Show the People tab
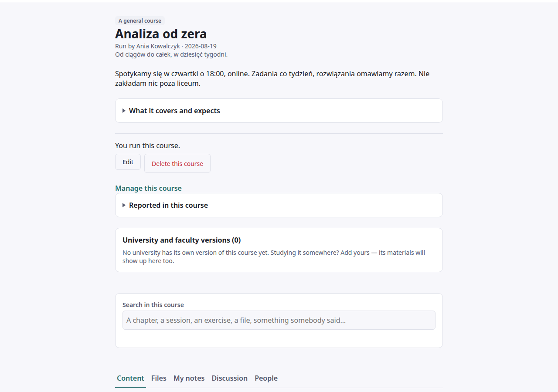This screenshot has height=392, width=558. click(x=266, y=378)
